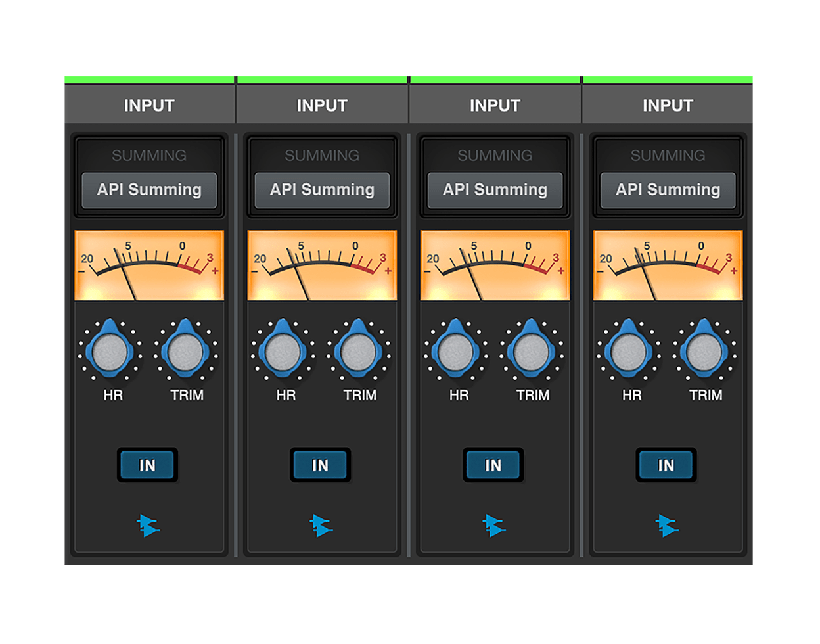
Task: Click the TRIM text label on fourth channel
Action: (705, 395)
